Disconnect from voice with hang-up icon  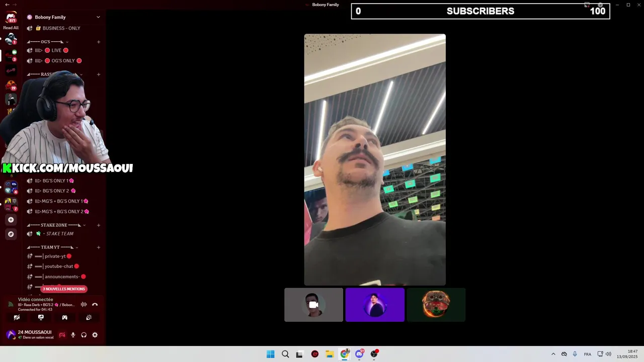[95, 304]
